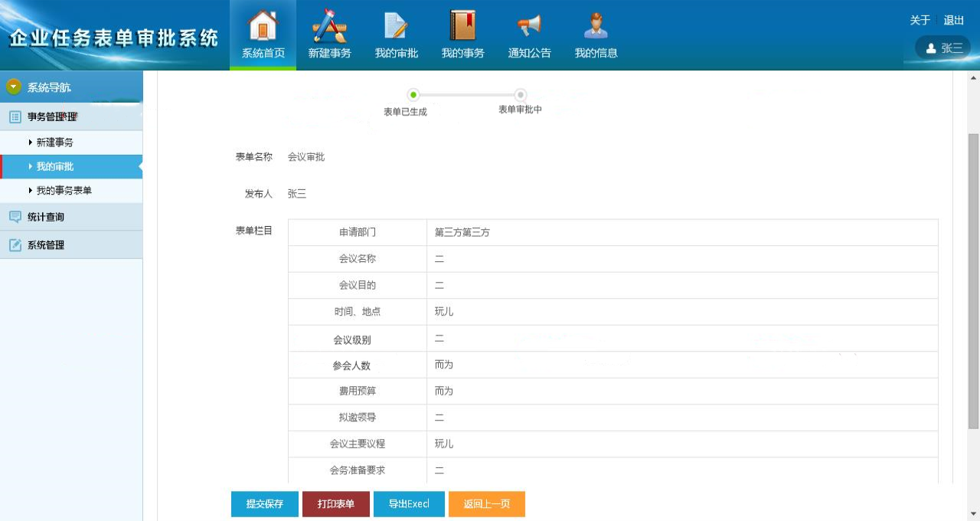Click the 系统管理 edit icon in sidebar
This screenshot has width=980, height=521.
pyautogui.click(x=15, y=245)
